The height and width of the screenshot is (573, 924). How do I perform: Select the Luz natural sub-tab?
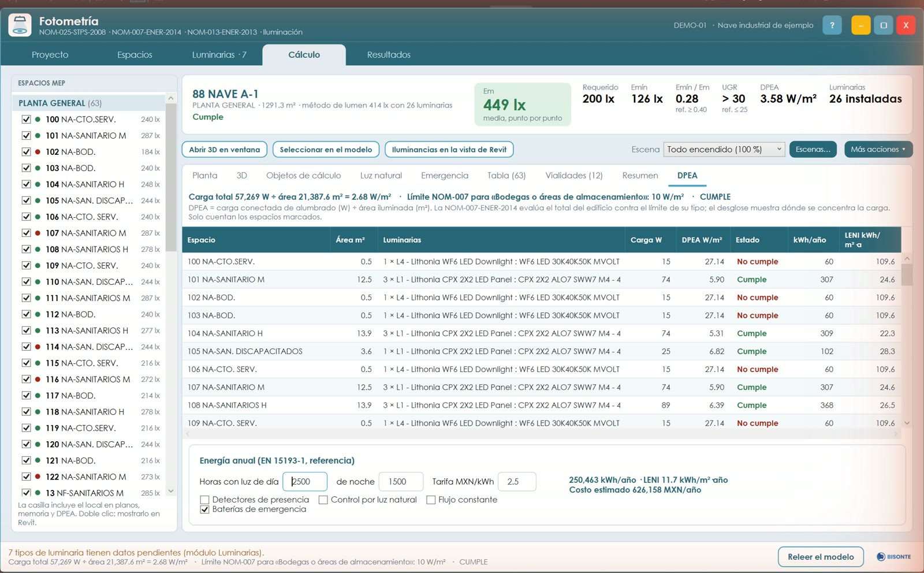click(x=381, y=176)
